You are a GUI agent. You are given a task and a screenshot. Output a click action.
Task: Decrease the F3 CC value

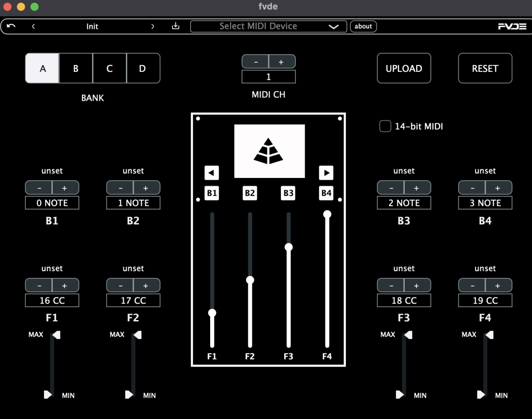click(391, 285)
